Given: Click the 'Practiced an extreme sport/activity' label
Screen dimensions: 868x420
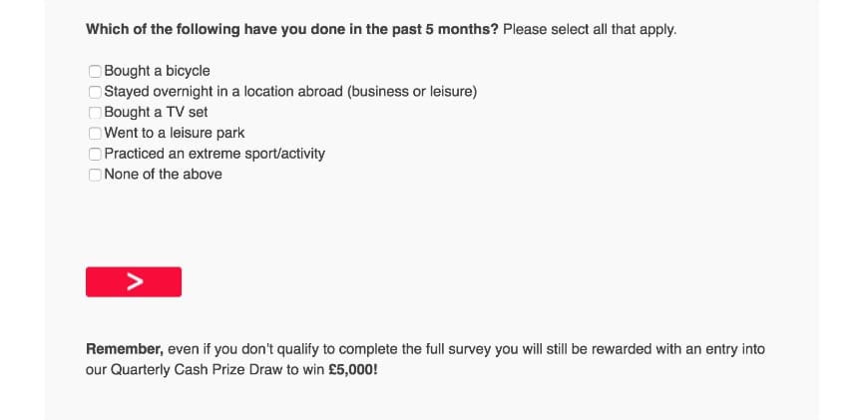Looking at the screenshot, I should tap(215, 154).
